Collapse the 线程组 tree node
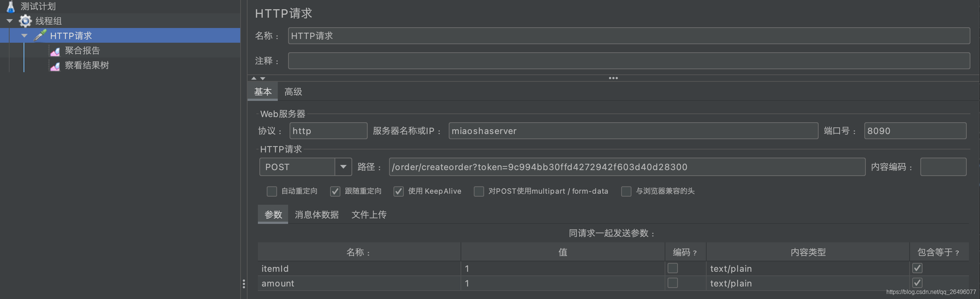Screen dimensions: 980x299 coord(10,21)
